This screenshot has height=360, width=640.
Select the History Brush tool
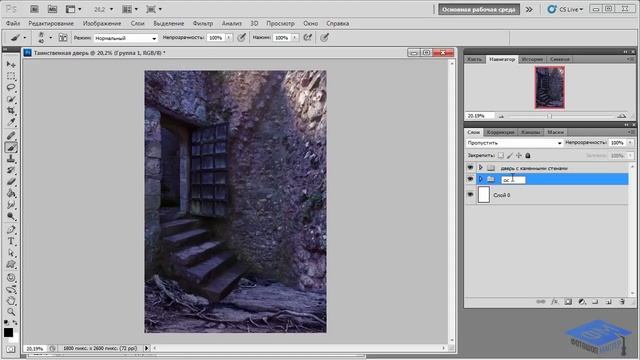point(11,170)
